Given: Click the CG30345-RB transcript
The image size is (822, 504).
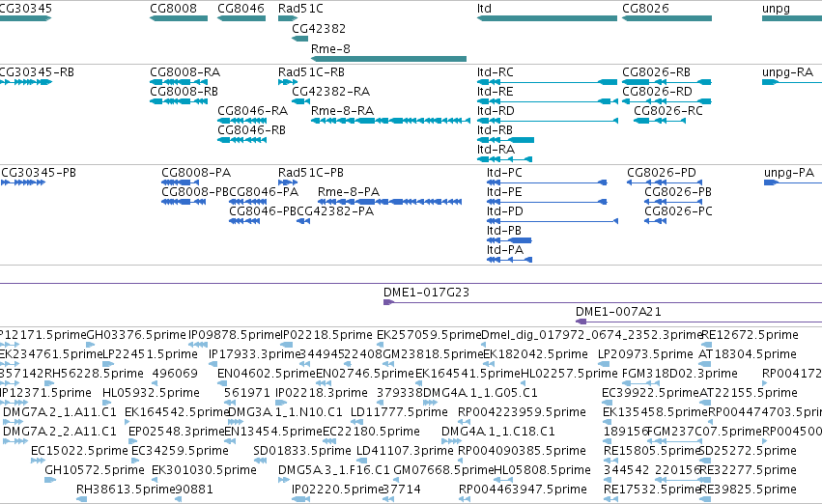Looking at the screenshot, I should click(26, 82).
